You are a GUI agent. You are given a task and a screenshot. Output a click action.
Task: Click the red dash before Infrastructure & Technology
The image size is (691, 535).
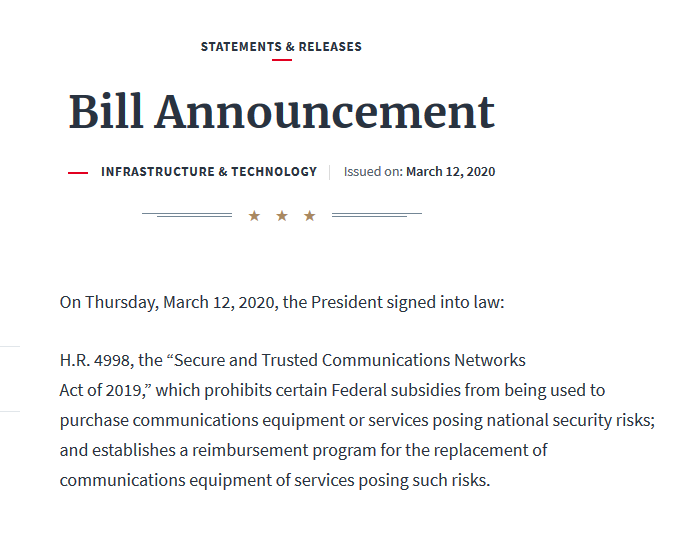pyautogui.click(x=78, y=173)
